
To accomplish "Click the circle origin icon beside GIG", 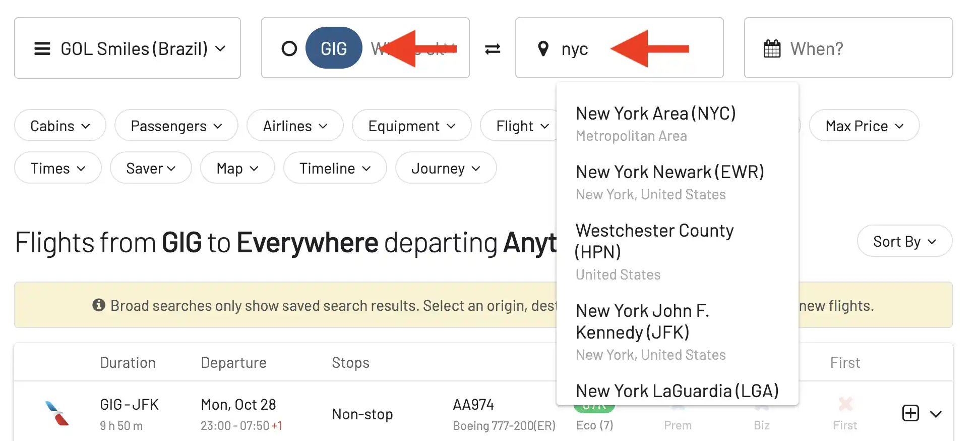I will [289, 49].
